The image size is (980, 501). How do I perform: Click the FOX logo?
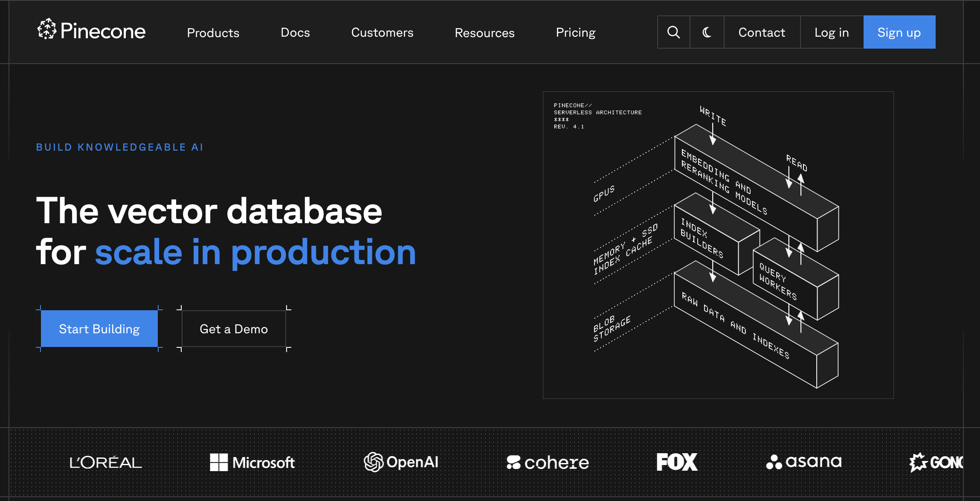tap(677, 462)
